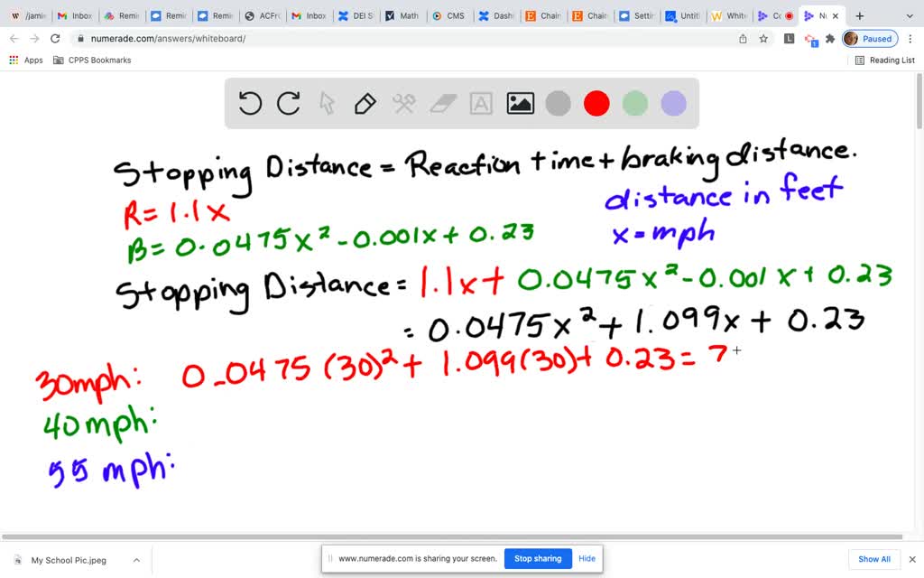The image size is (924, 578).
Task: Open the CPPS Bookmarks folder
Action: click(92, 61)
